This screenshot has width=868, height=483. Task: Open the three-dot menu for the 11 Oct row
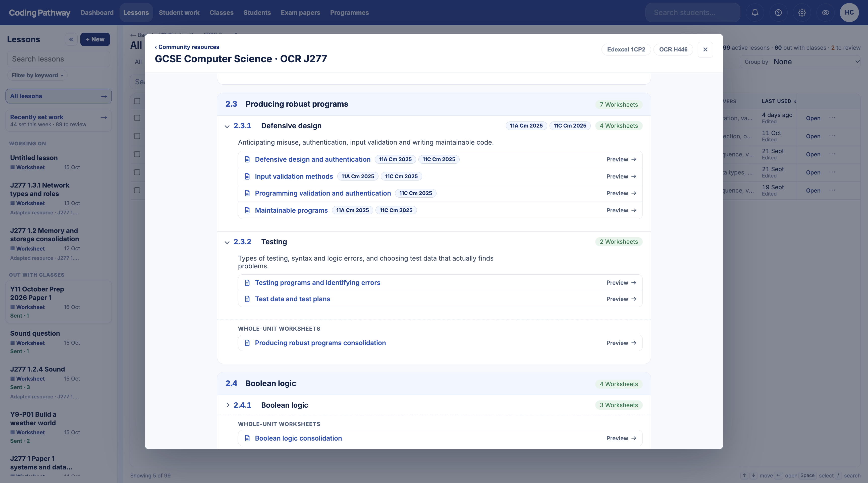(x=832, y=136)
